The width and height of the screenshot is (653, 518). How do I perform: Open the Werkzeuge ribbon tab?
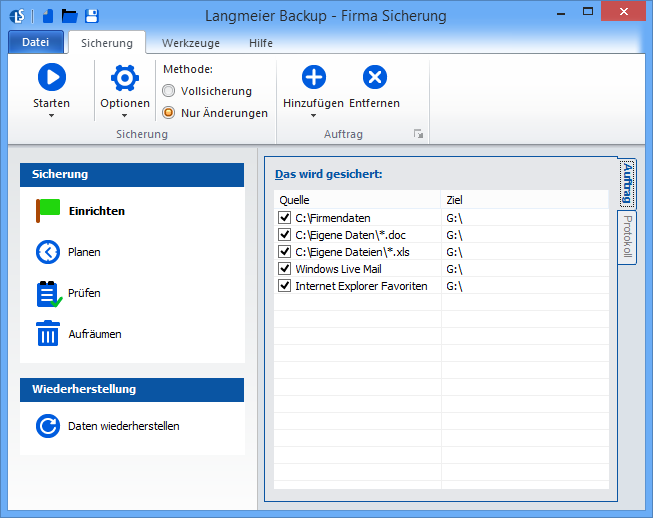(191, 43)
